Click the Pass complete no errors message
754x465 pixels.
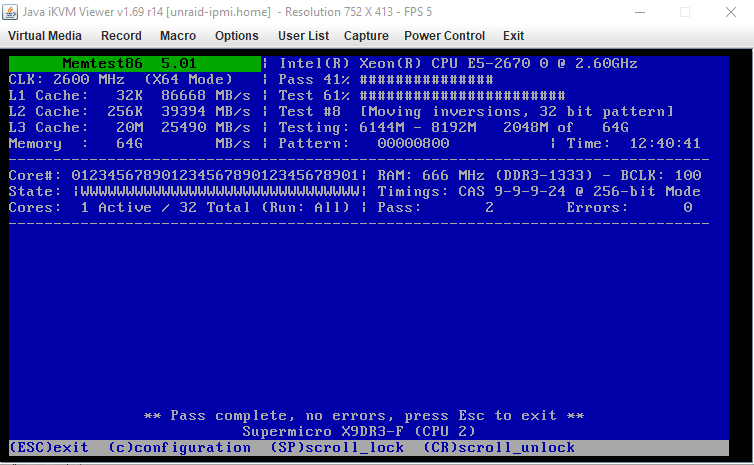[364, 415]
